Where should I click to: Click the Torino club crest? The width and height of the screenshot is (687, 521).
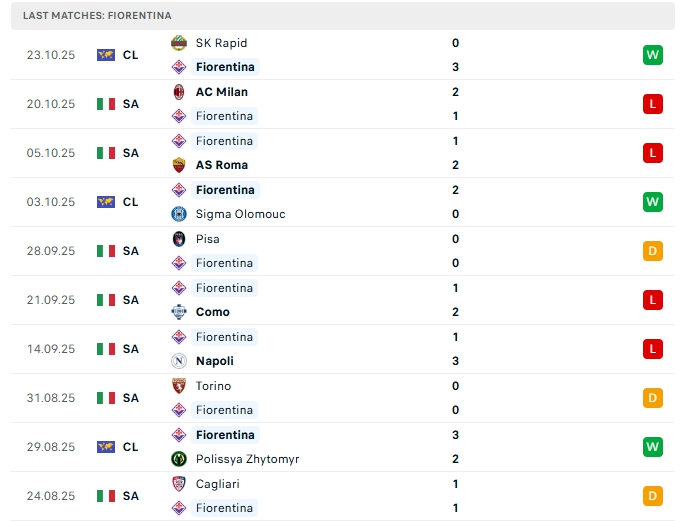(179, 386)
